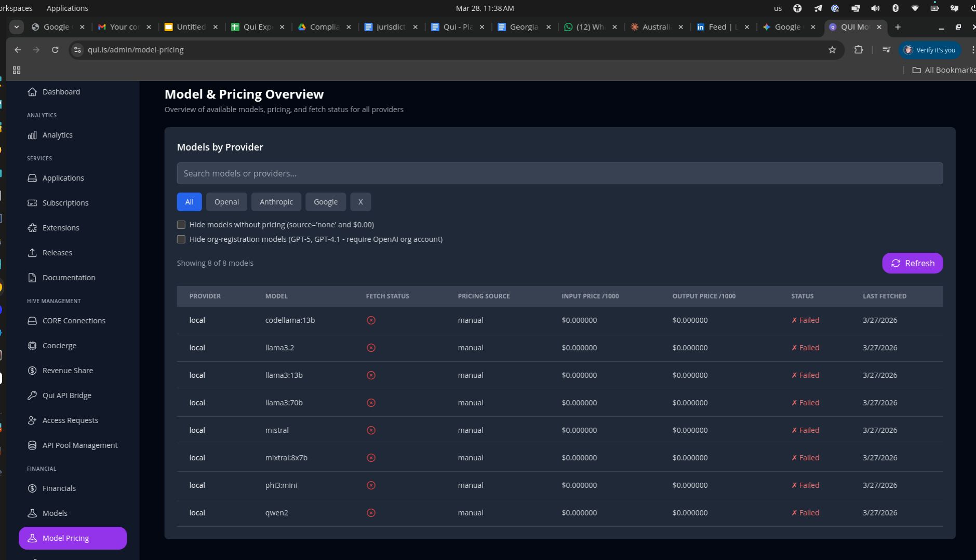Click manual pricing source for llama3:13b
This screenshot has height=560, width=976.
click(x=471, y=375)
